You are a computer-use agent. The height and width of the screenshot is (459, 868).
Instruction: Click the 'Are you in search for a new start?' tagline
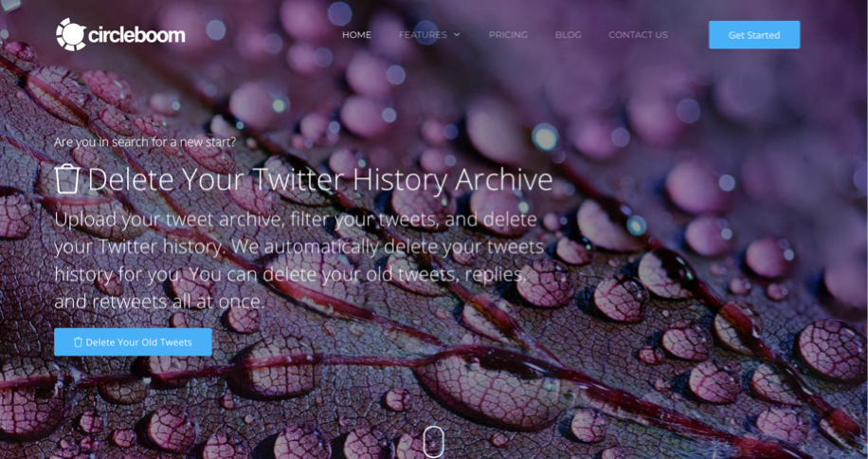point(145,142)
